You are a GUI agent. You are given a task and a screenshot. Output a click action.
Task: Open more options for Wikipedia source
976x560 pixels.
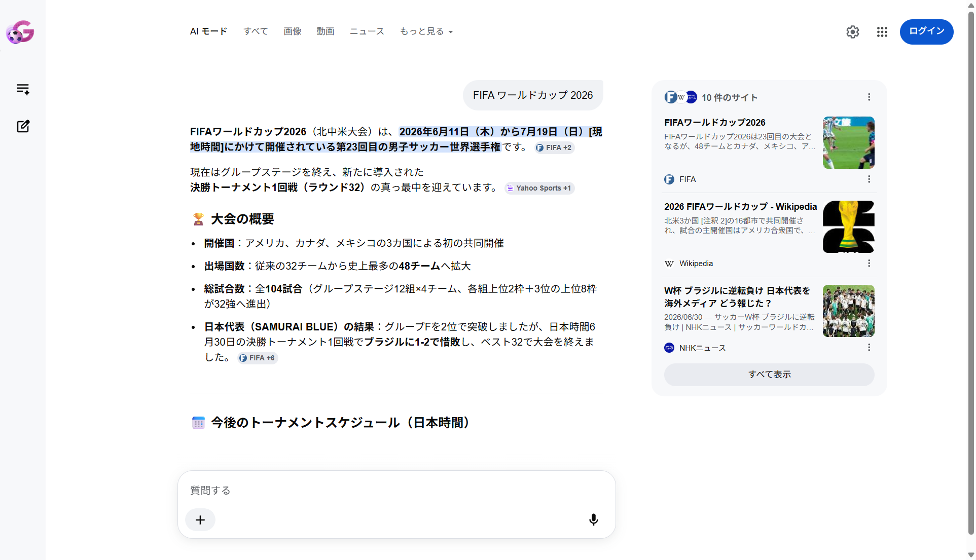point(869,263)
